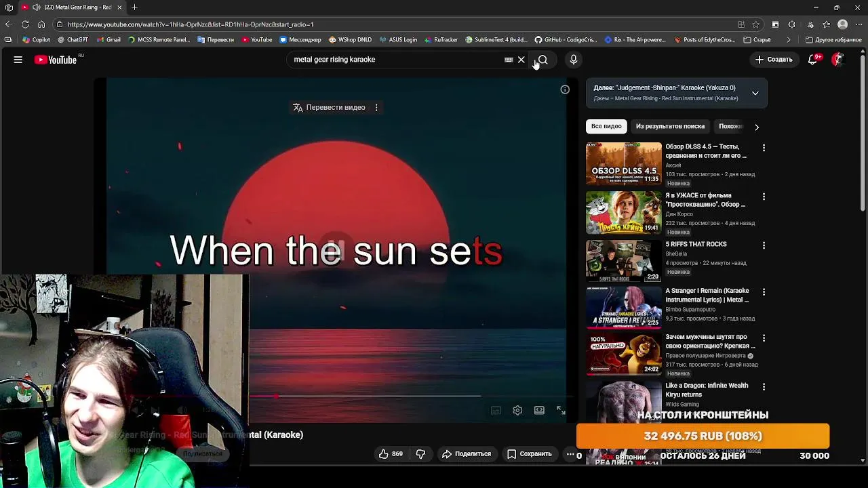The width and height of the screenshot is (868, 488).
Task: Select Из результатов поиска chip
Action: coord(670,126)
